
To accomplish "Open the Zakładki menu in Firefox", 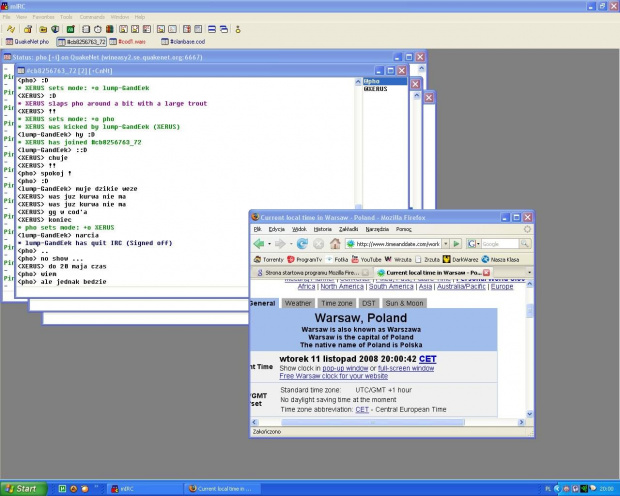I will [x=349, y=229].
